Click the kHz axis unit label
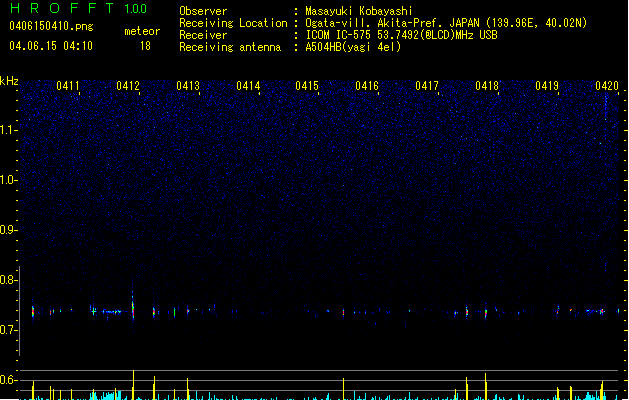This screenshot has height=400, width=629. 9,81
